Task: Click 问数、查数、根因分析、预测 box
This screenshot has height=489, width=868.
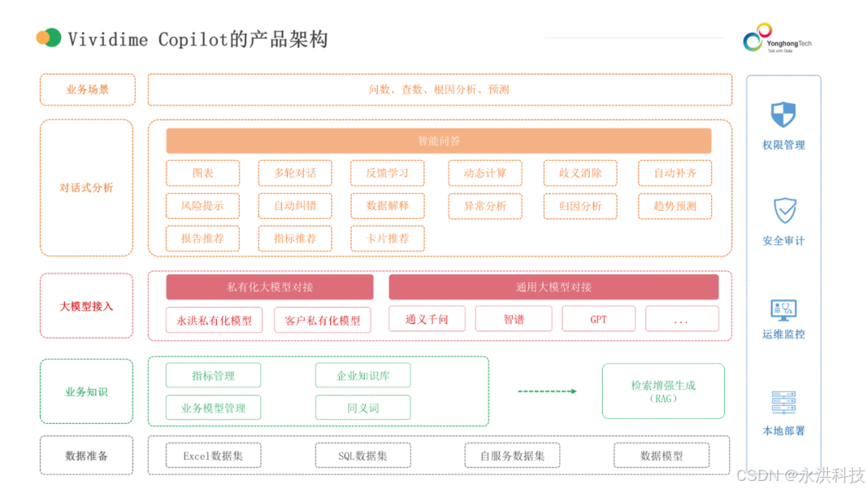Action: point(440,90)
